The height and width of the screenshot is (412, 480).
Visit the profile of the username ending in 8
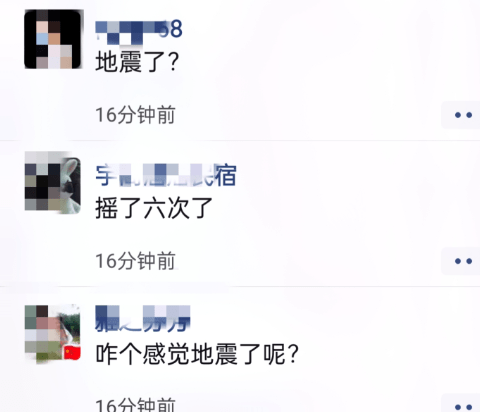pyautogui.click(x=139, y=31)
